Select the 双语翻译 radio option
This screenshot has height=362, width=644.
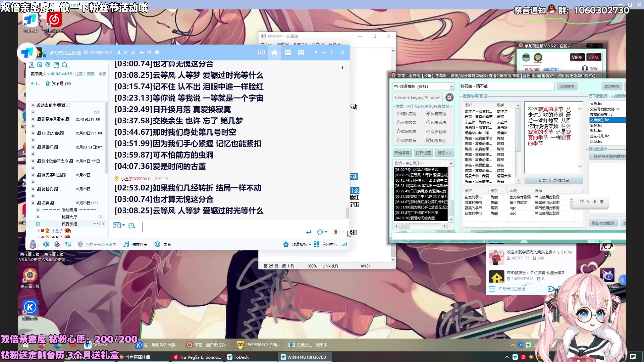pos(436,131)
